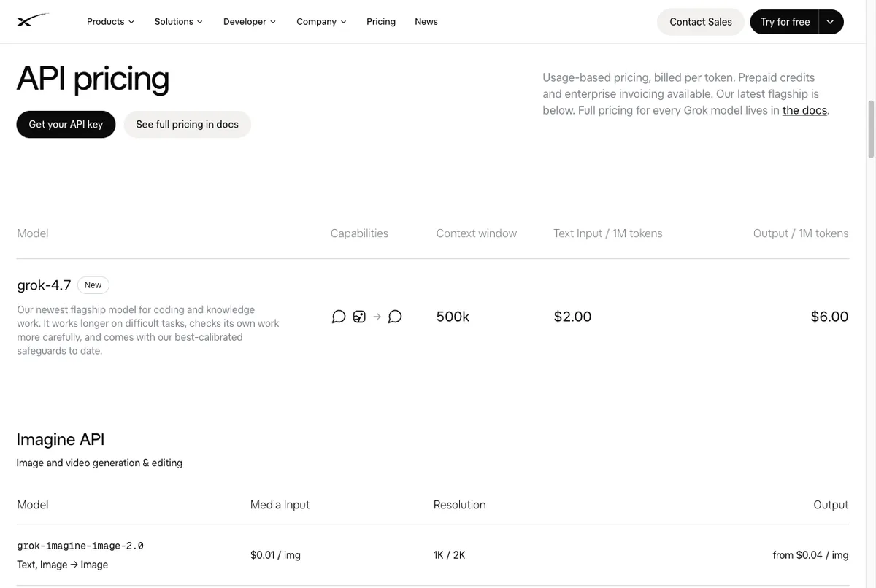The image size is (876, 588).
Task: Click the $0.01 / img media input price
Action: click(x=275, y=555)
